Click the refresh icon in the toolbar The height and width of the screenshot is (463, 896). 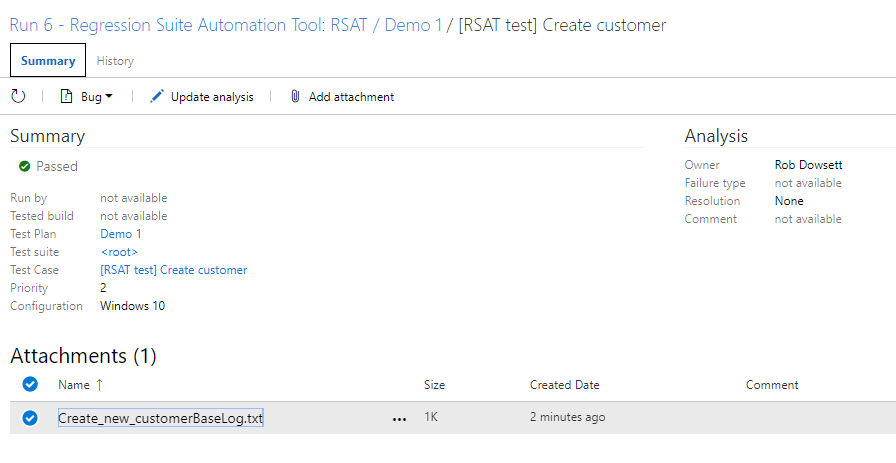coord(18,97)
